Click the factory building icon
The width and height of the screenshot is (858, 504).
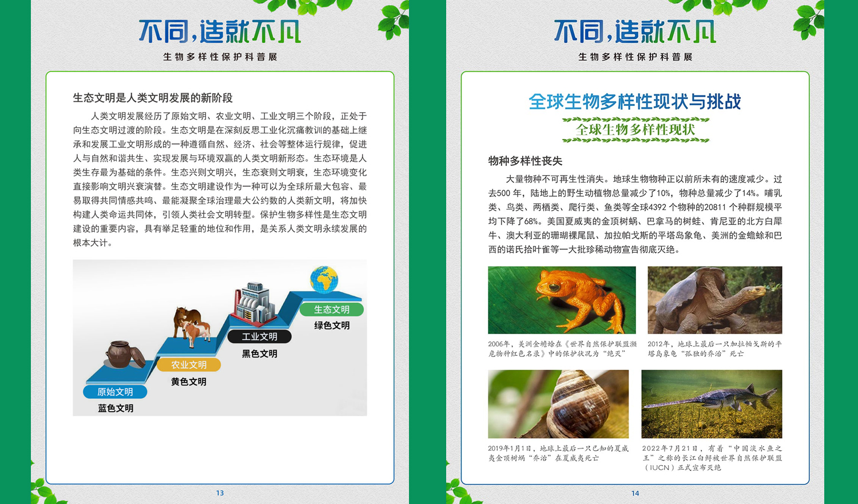(253, 304)
